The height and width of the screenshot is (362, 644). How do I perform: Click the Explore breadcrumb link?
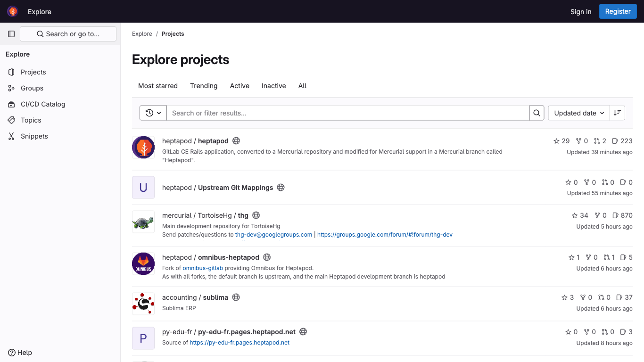142,34
